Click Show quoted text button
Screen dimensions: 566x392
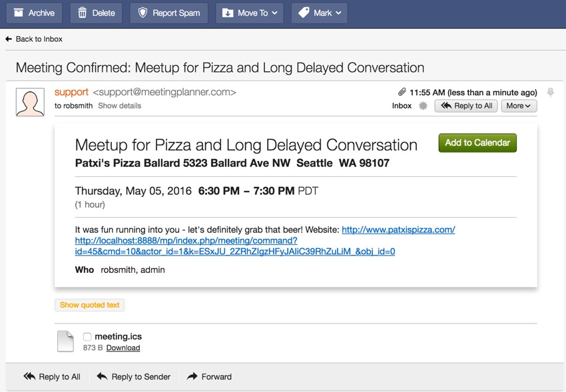tap(89, 305)
